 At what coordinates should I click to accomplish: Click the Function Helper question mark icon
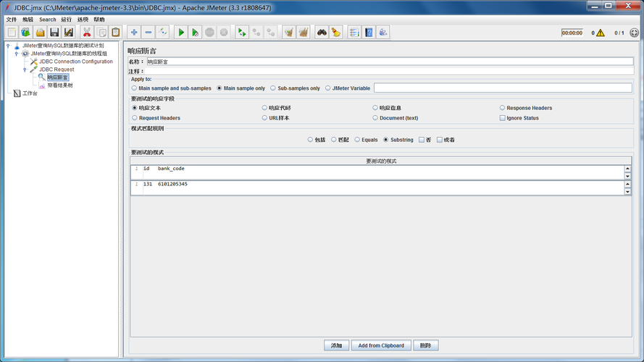(x=369, y=33)
